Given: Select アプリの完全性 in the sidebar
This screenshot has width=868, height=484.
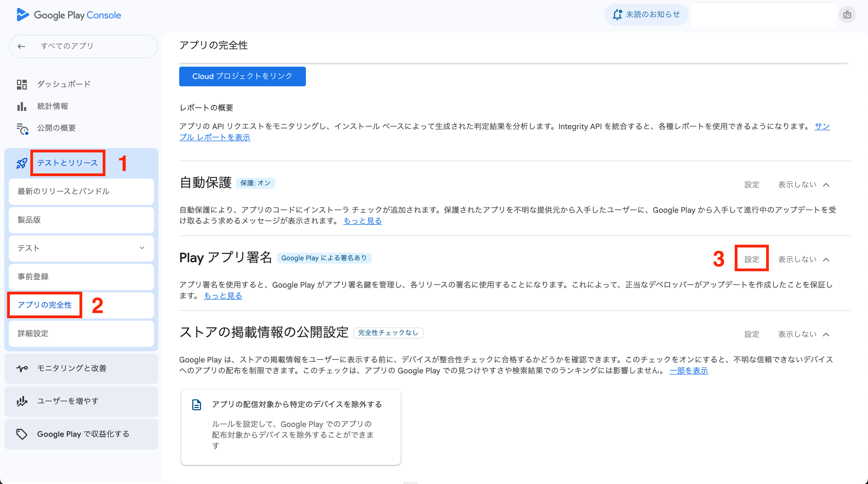Looking at the screenshot, I should point(45,305).
